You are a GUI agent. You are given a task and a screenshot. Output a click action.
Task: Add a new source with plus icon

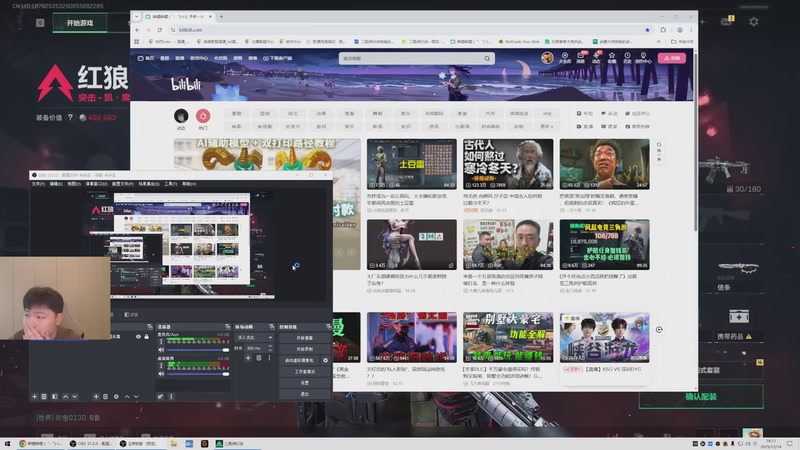[96, 396]
